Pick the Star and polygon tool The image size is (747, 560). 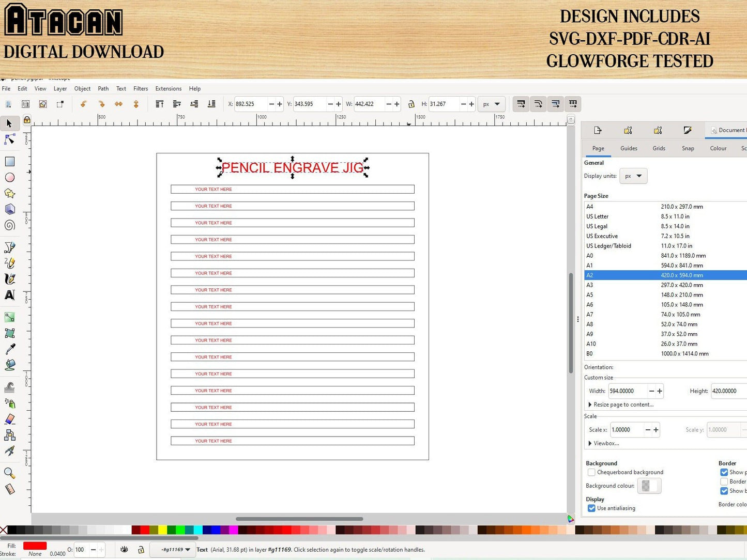[x=9, y=193]
